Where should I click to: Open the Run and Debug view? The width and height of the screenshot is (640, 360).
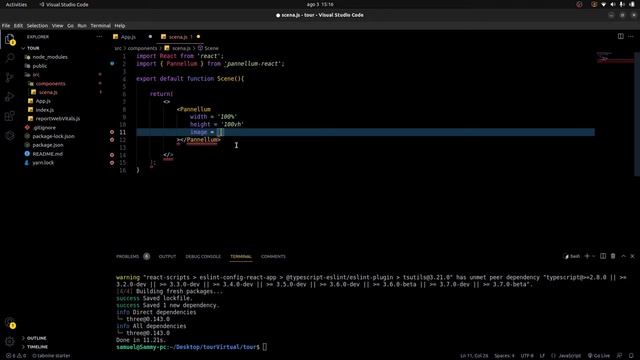(x=10, y=97)
